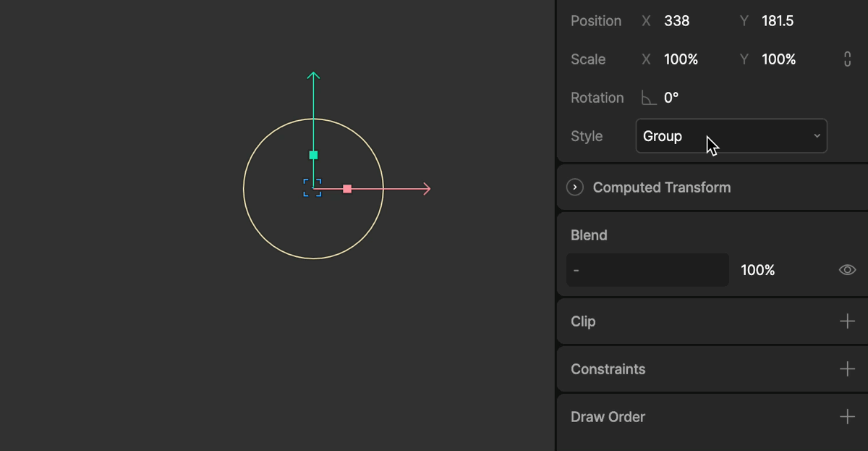
Task: Click the Clip section label
Action: click(x=583, y=321)
